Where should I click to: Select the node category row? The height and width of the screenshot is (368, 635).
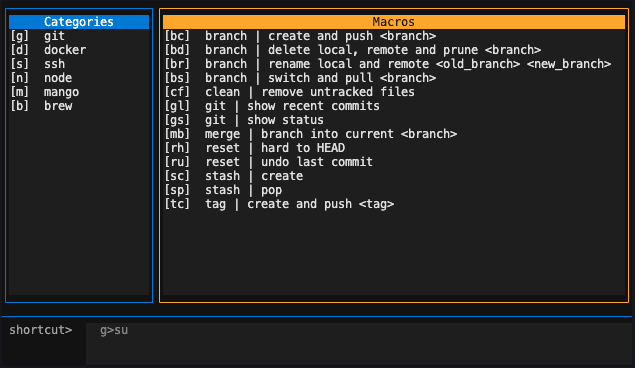click(x=79, y=78)
